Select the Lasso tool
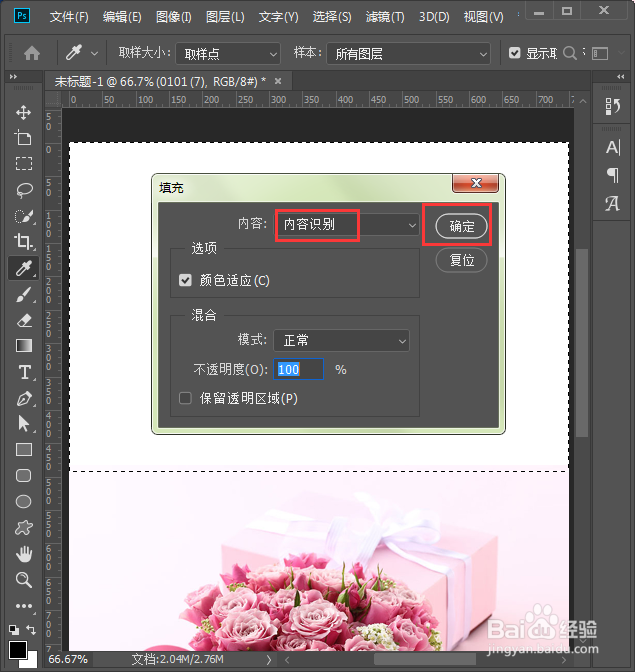 [x=24, y=190]
